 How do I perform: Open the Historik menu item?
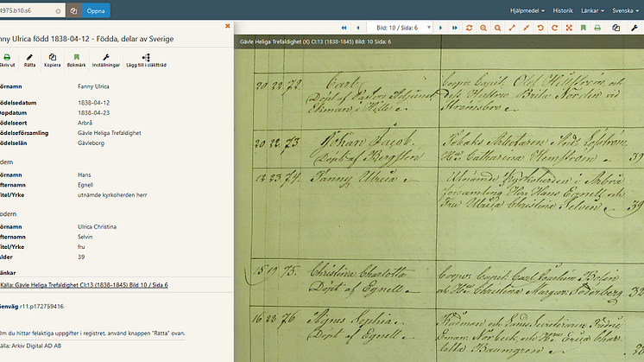point(563,10)
